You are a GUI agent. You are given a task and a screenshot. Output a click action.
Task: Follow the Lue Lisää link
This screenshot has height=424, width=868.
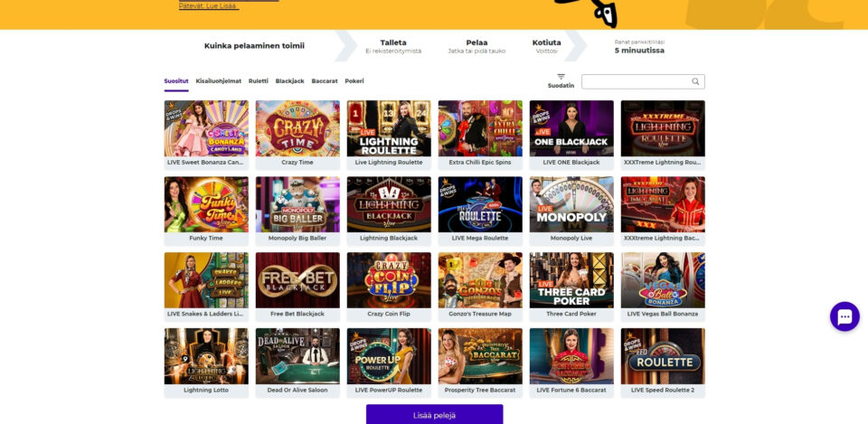(x=221, y=5)
